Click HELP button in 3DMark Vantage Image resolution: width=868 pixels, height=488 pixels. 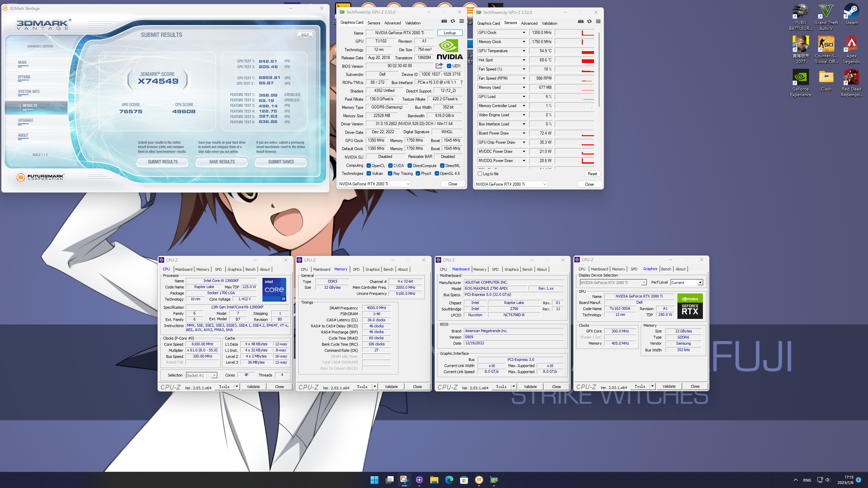click(305, 35)
